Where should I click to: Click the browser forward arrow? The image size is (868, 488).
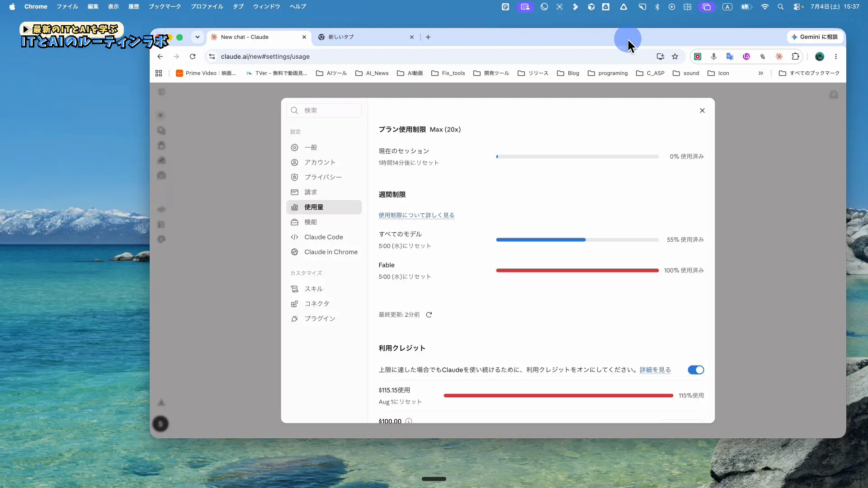tap(176, 56)
